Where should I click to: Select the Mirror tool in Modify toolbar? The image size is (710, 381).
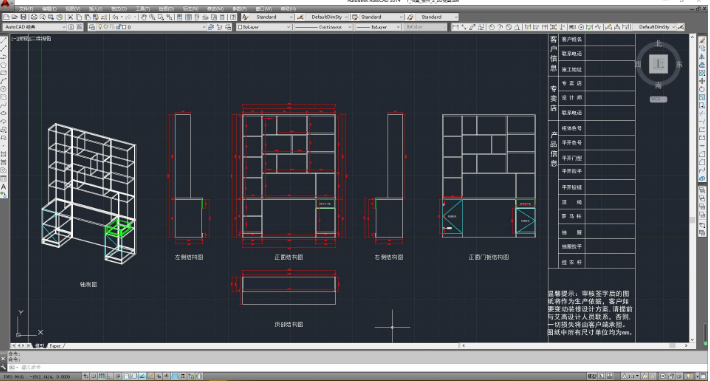pyautogui.click(x=702, y=57)
